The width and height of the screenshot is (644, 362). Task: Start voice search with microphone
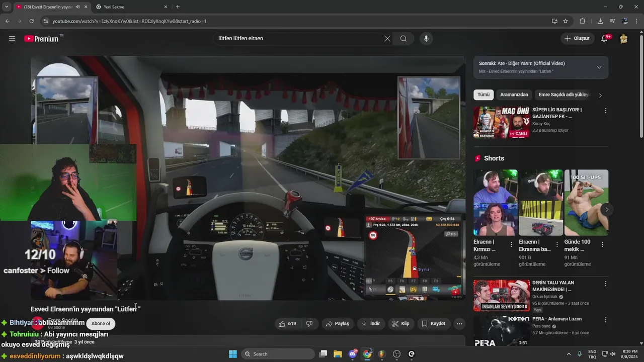click(x=426, y=39)
